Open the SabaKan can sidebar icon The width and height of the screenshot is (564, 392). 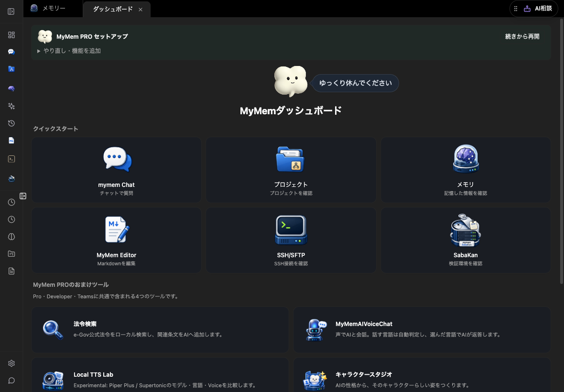[x=11, y=178]
